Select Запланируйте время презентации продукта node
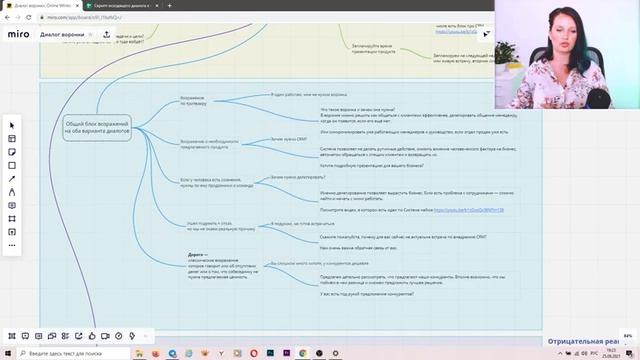 pos(373,49)
